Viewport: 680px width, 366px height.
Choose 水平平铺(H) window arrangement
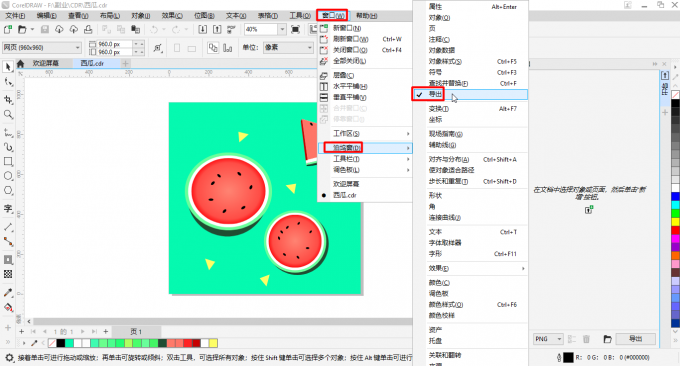365,86
